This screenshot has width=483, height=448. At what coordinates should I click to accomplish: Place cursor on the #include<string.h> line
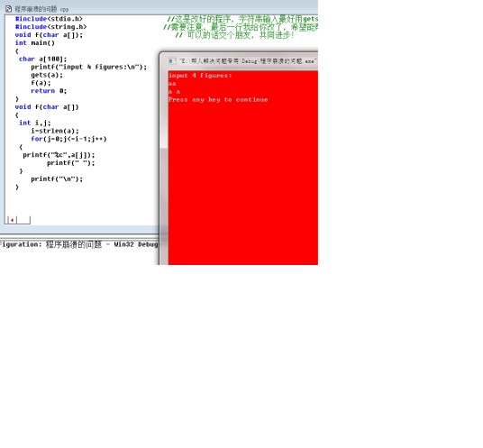tap(50, 27)
